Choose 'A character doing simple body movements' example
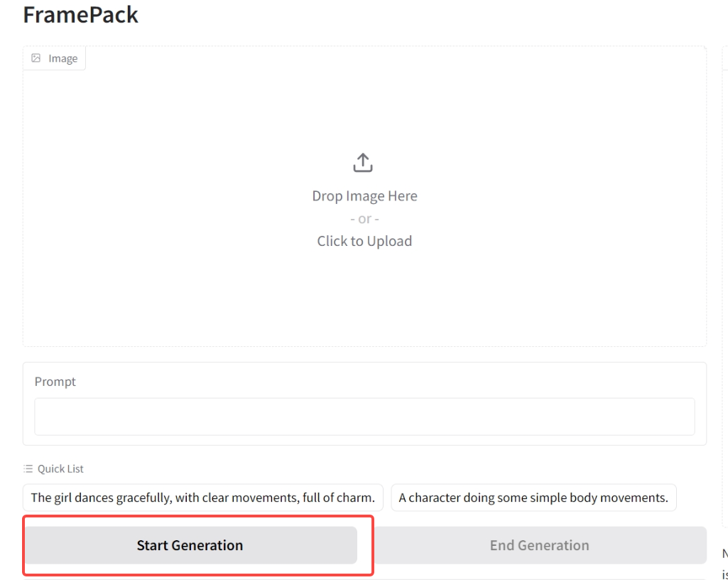The width and height of the screenshot is (728, 580). (533, 498)
